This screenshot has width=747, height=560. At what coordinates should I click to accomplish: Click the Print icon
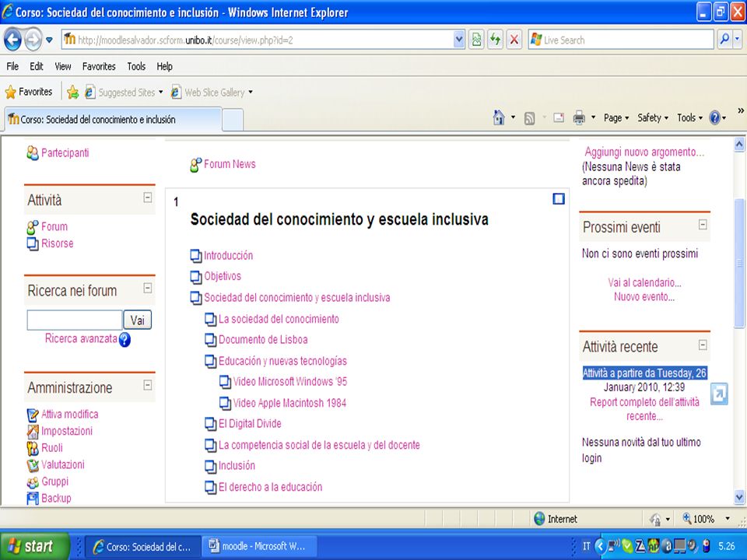click(x=579, y=117)
